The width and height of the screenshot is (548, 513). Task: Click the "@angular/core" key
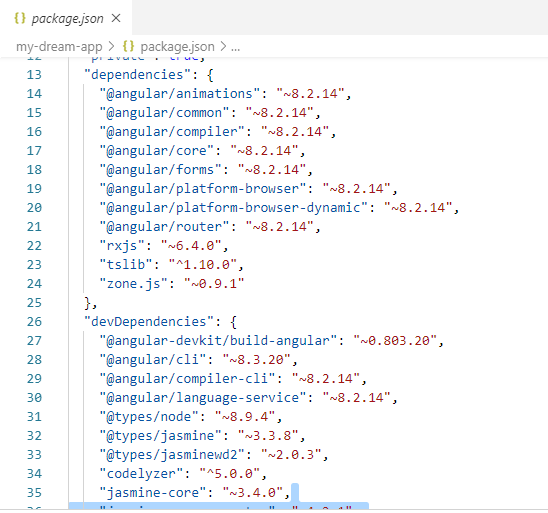pyautogui.click(x=157, y=151)
